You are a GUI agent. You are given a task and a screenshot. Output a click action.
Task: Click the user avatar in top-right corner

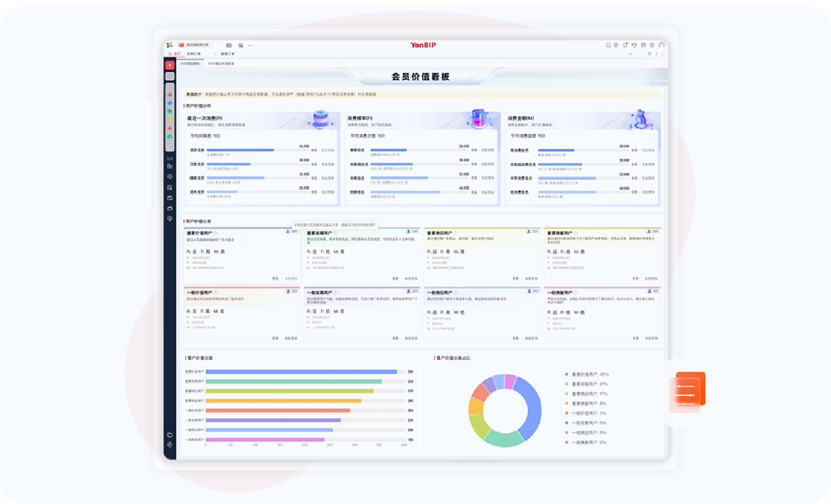click(x=661, y=45)
